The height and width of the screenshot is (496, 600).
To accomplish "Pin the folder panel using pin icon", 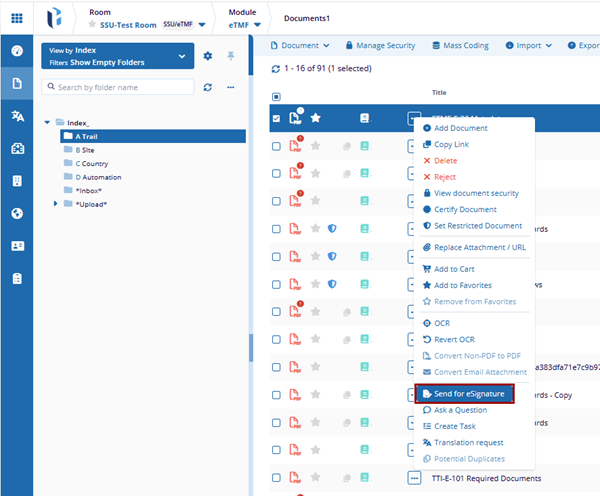I will click(x=231, y=56).
